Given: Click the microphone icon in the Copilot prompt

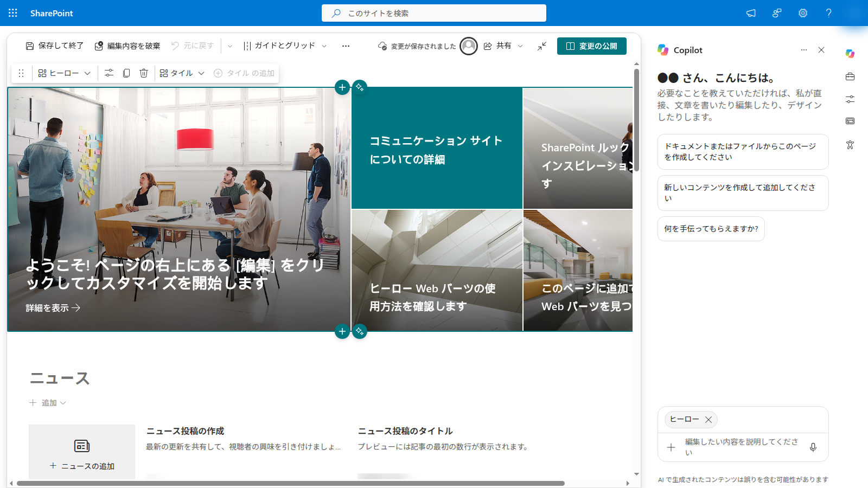Looking at the screenshot, I should (813, 447).
